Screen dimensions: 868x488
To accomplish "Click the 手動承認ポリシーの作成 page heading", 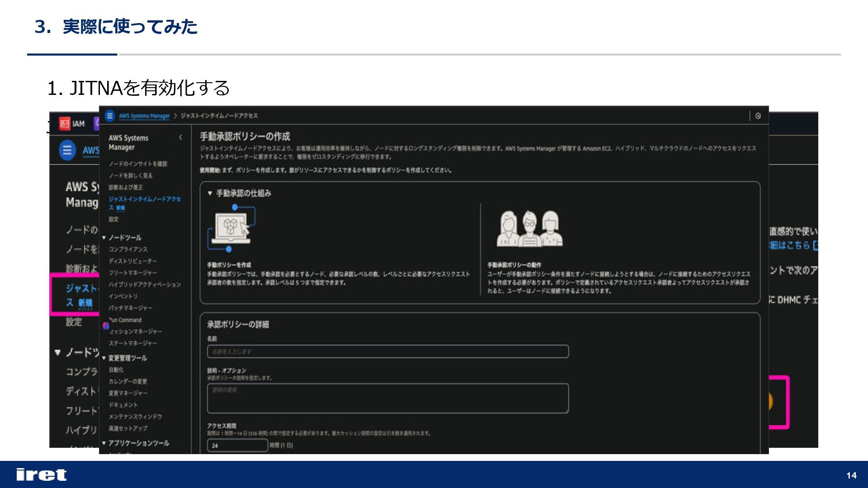I will [245, 136].
